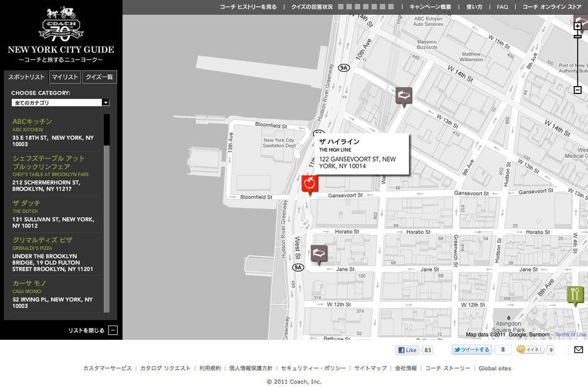Select the マイリスト tab
588x388 pixels.
pyautogui.click(x=65, y=77)
